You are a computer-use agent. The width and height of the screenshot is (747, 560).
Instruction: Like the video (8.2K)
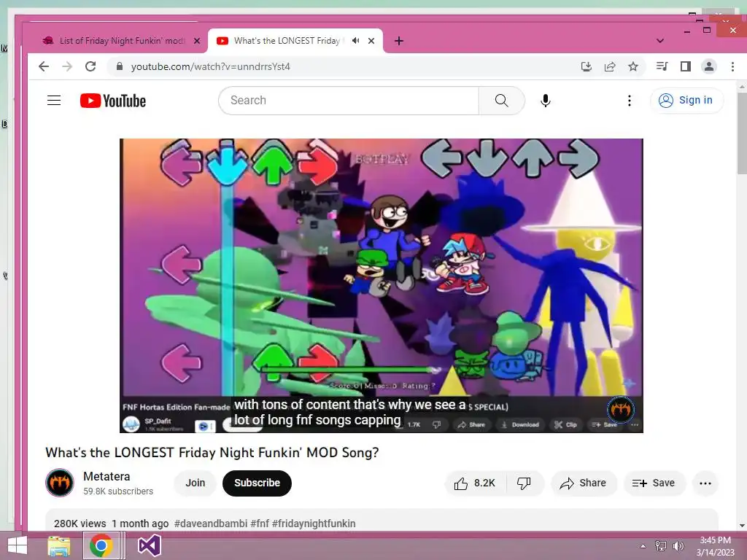point(475,483)
